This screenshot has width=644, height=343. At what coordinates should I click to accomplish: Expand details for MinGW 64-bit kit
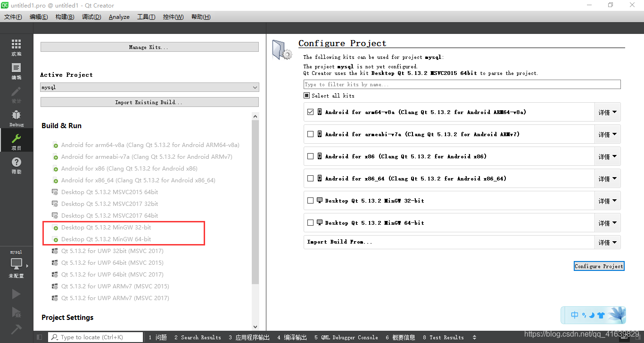tap(607, 223)
